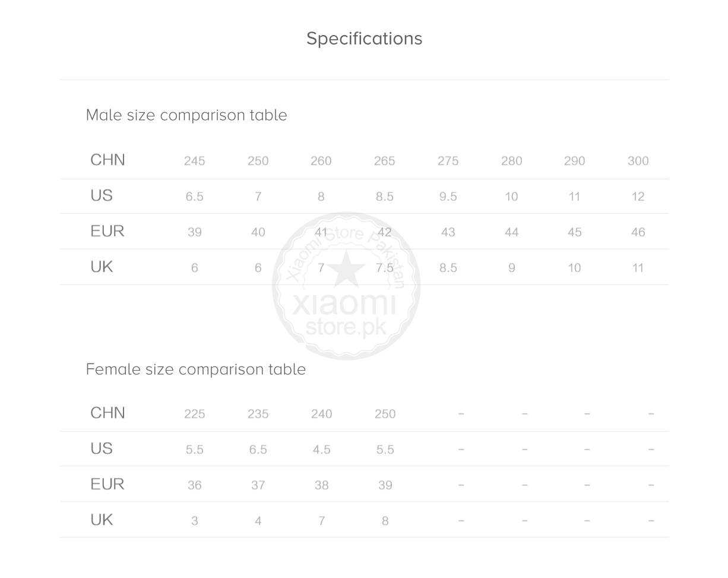Select CHN size 245 in male table

click(x=194, y=161)
